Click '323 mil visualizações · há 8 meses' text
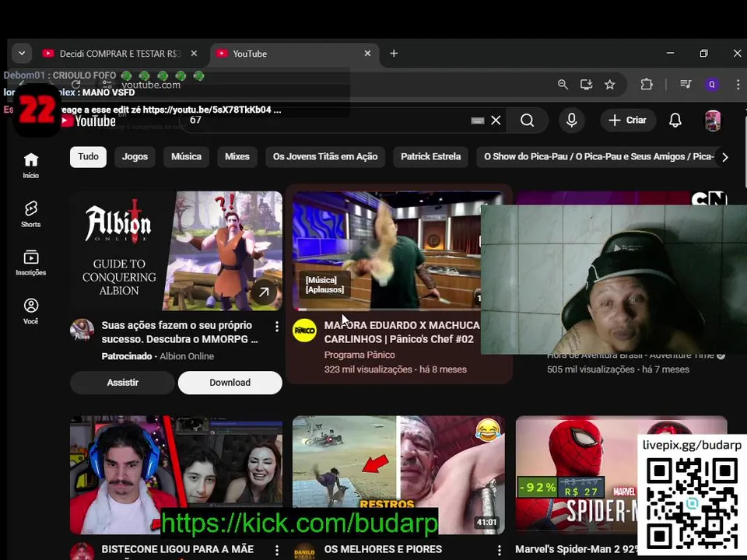Viewport: 747px width, 560px height. pyautogui.click(x=395, y=369)
